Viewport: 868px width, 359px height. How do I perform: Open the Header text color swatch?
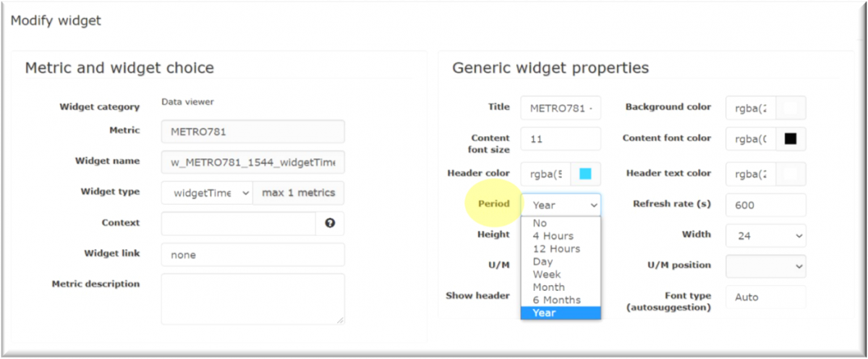pyautogui.click(x=791, y=174)
